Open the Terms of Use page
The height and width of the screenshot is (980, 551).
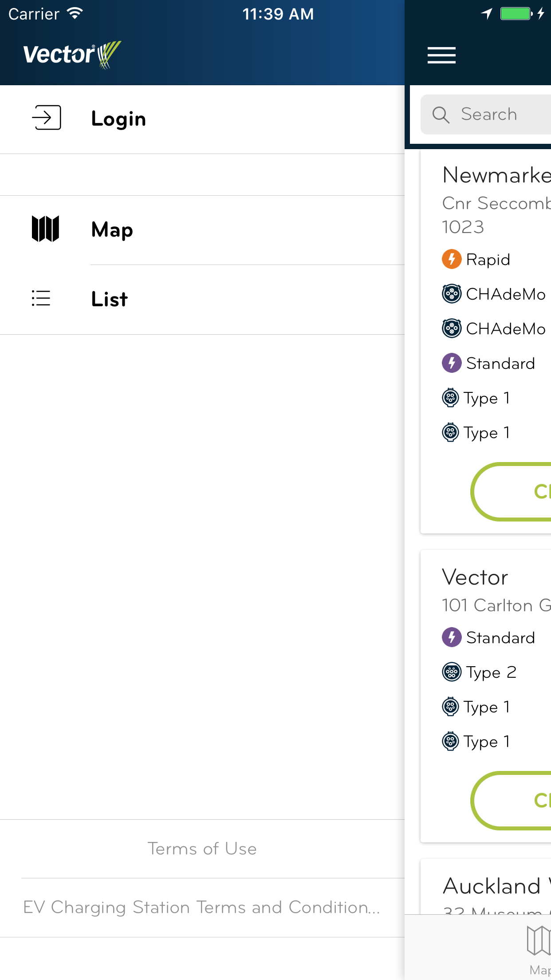[x=202, y=848]
